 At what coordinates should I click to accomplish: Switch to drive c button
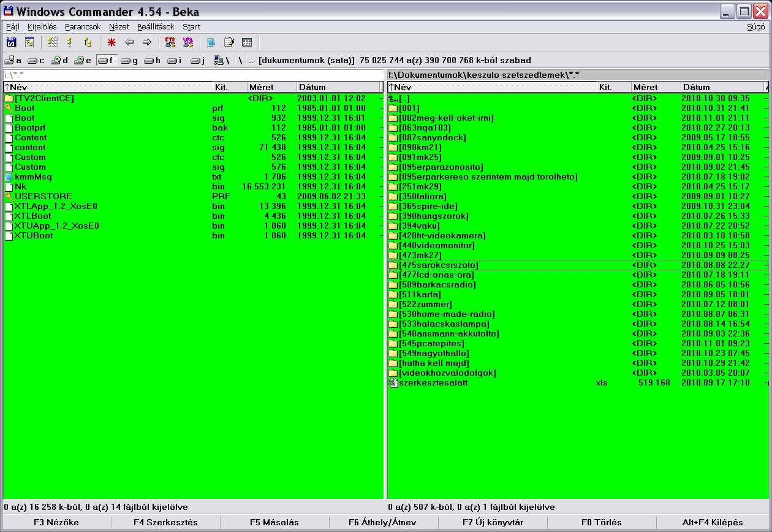tap(37, 60)
